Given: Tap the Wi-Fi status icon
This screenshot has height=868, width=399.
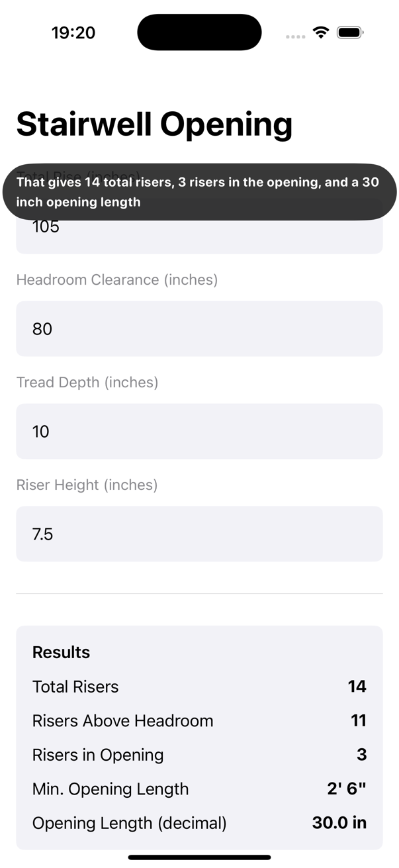Looking at the screenshot, I should pyautogui.click(x=321, y=32).
